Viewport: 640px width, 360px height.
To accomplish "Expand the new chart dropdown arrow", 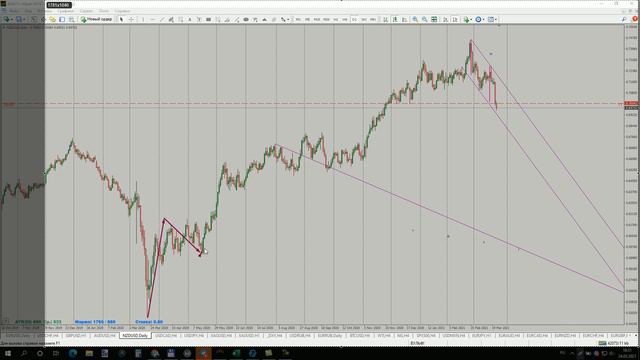I will tap(11, 19).
